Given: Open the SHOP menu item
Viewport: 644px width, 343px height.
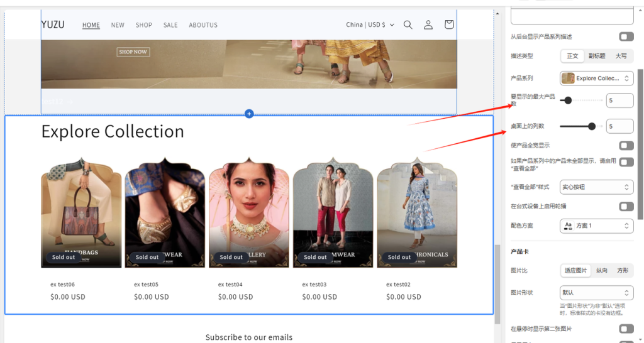Looking at the screenshot, I should click(x=144, y=25).
